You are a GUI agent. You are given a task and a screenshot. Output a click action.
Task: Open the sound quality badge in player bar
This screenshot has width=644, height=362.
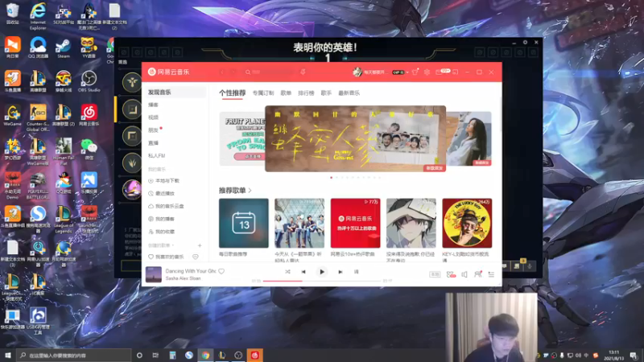(435, 274)
